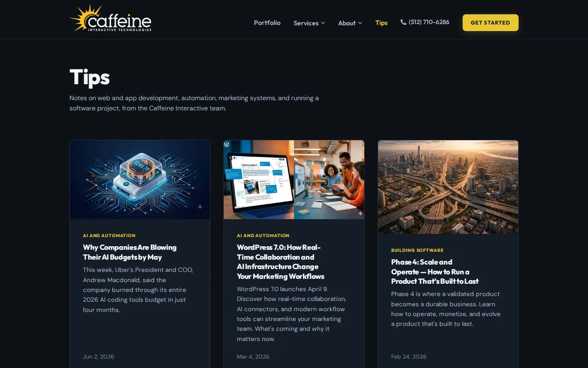Open 'Phase 4: Scale and Operate' article title
588x368 pixels.
point(435,272)
